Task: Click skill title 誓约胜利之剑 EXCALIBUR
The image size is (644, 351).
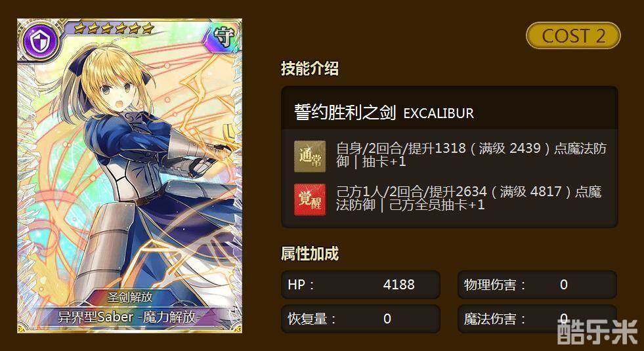Action: tap(384, 112)
